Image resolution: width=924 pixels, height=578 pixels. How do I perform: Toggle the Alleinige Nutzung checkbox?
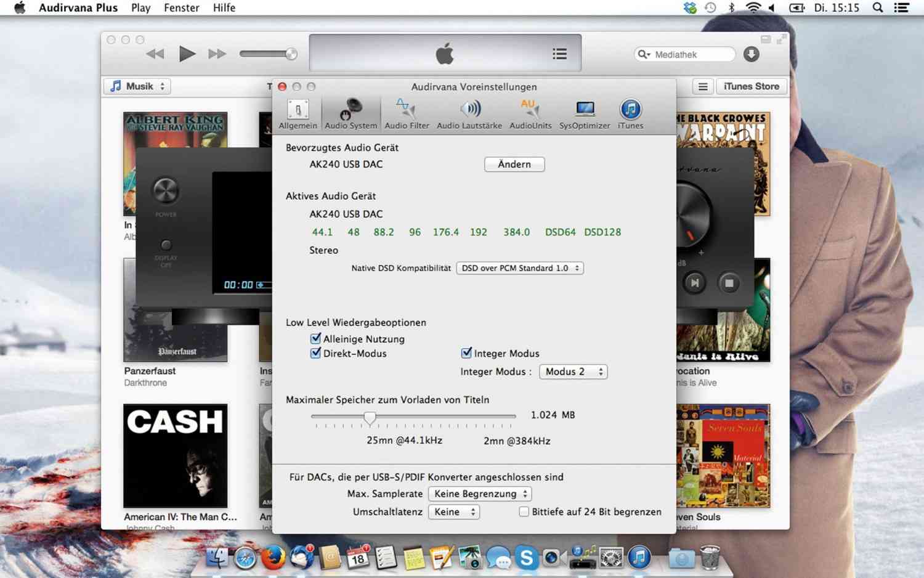point(315,338)
